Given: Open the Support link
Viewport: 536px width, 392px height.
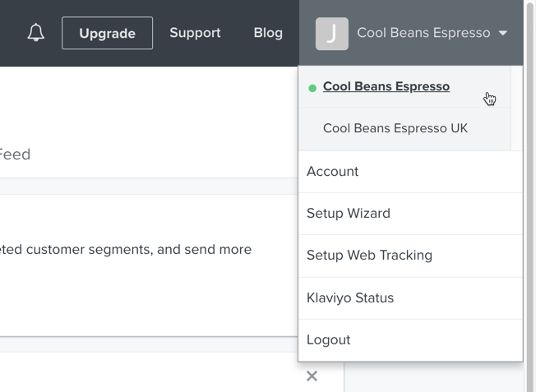Looking at the screenshot, I should [195, 33].
